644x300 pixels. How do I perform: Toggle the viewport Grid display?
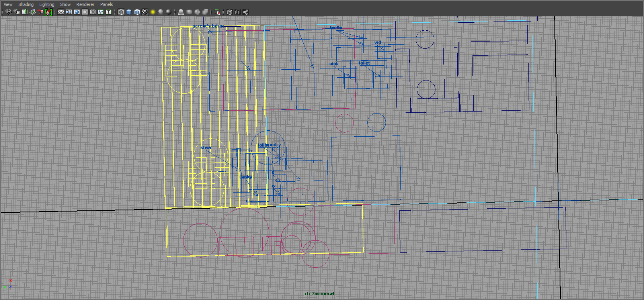61,12
